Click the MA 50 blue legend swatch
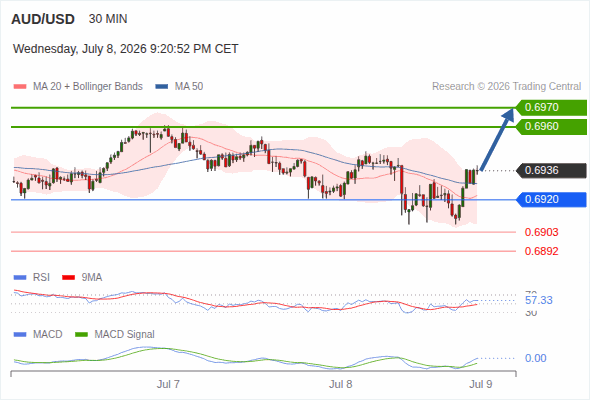590x400 pixels. coord(161,87)
